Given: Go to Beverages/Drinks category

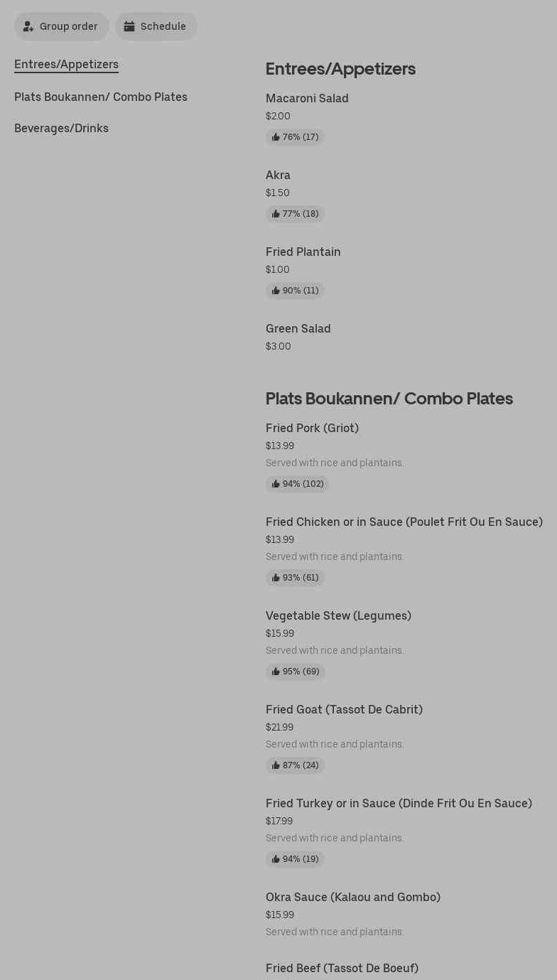Looking at the screenshot, I should pos(61,128).
